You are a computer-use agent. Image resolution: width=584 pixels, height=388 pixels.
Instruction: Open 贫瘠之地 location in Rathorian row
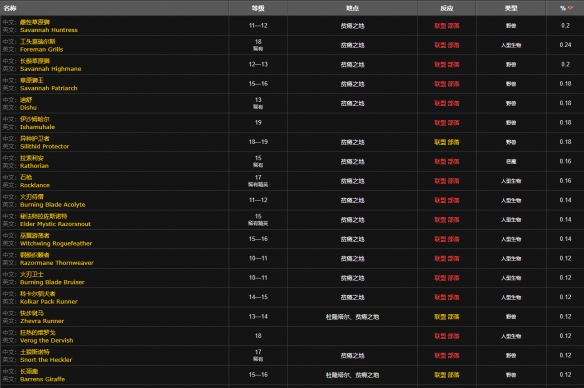352,161
